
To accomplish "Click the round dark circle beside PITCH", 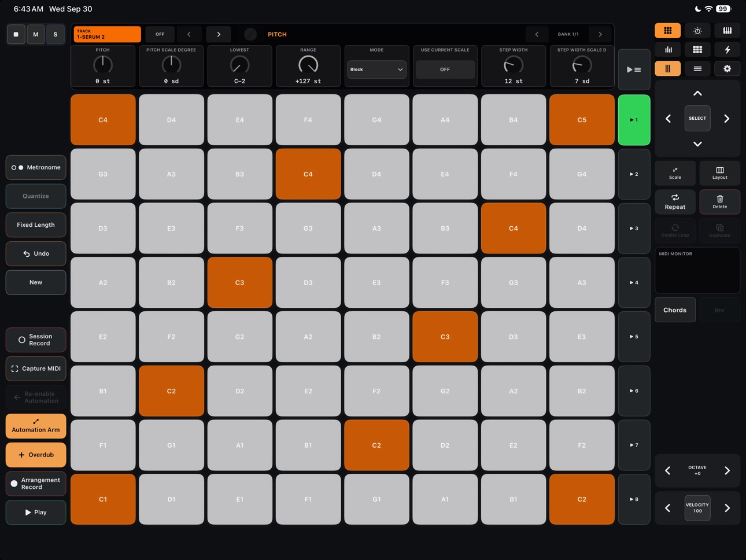I will (250, 34).
